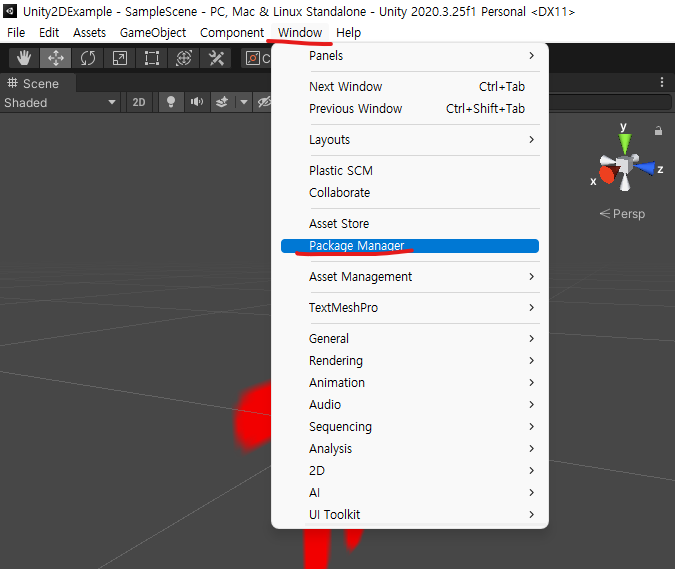This screenshot has height=569, width=675.
Task: Expand Animation submenu
Action: click(x=410, y=382)
